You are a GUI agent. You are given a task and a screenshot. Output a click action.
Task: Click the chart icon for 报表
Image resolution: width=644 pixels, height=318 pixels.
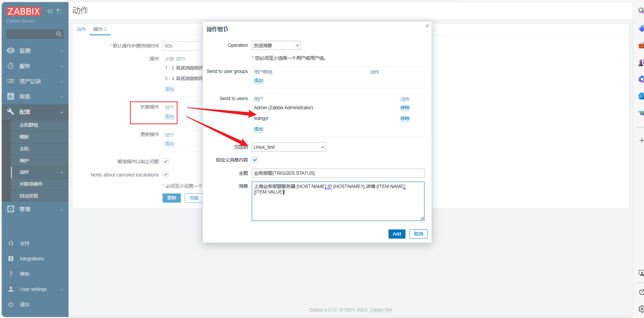(11, 96)
